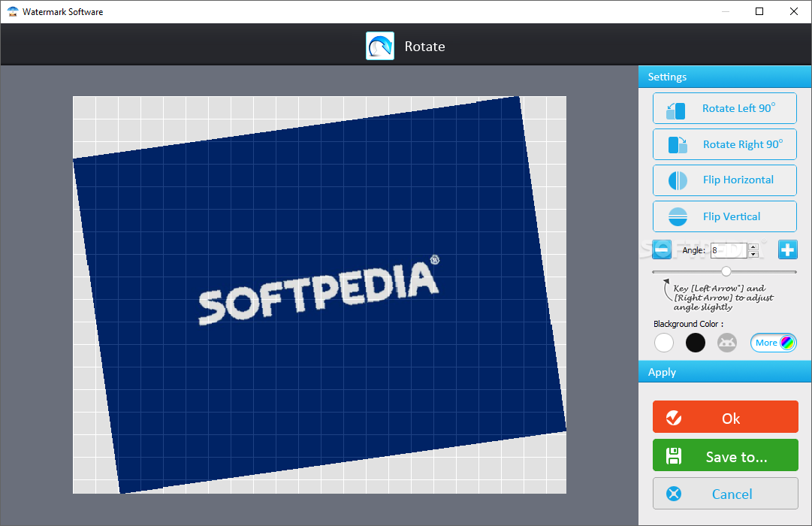Choose the black background color swatch
Viewport: 812px width, 526px height.
pyautogui.click(x=696, y=343)
